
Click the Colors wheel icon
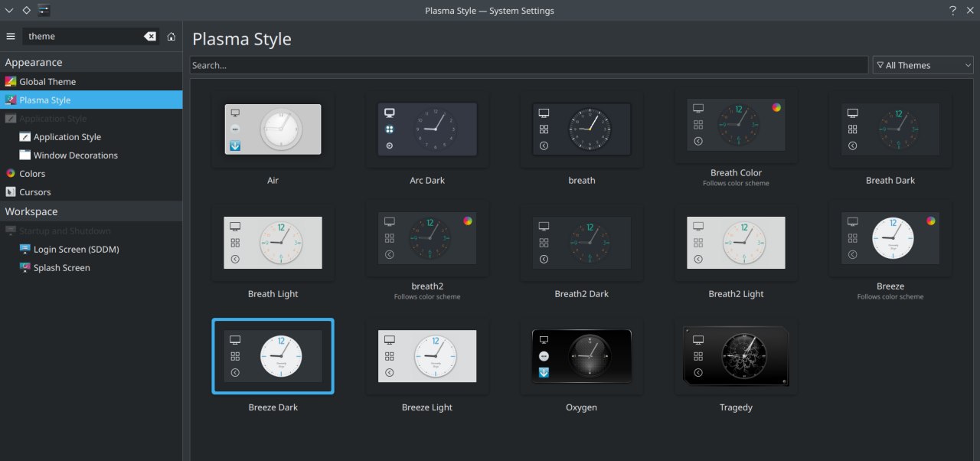click(10, 174)
